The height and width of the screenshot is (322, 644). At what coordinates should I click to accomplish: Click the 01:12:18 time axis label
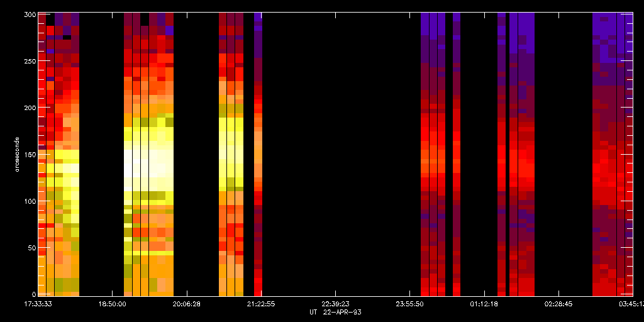pyautogui.click(x=485, y=304)
